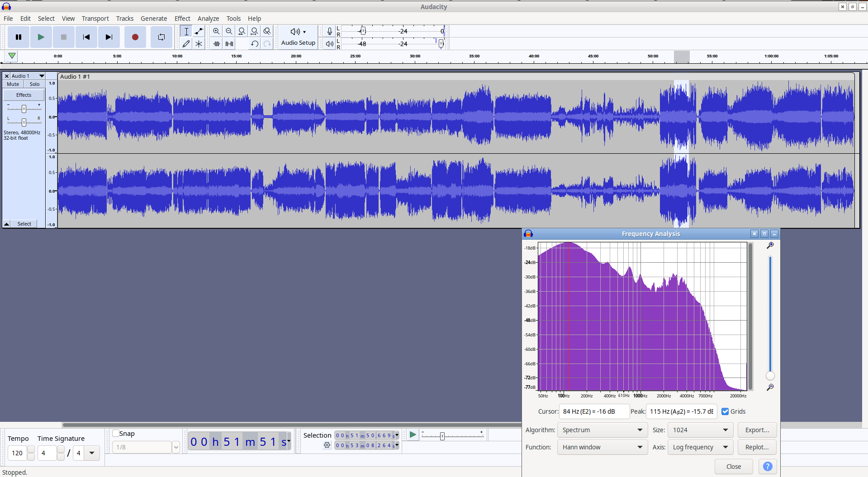Image resolution: width=868 pixels, height=477 pixels.
Task: Click Trim audio outside selection icon
Action: tap(216, 44)
